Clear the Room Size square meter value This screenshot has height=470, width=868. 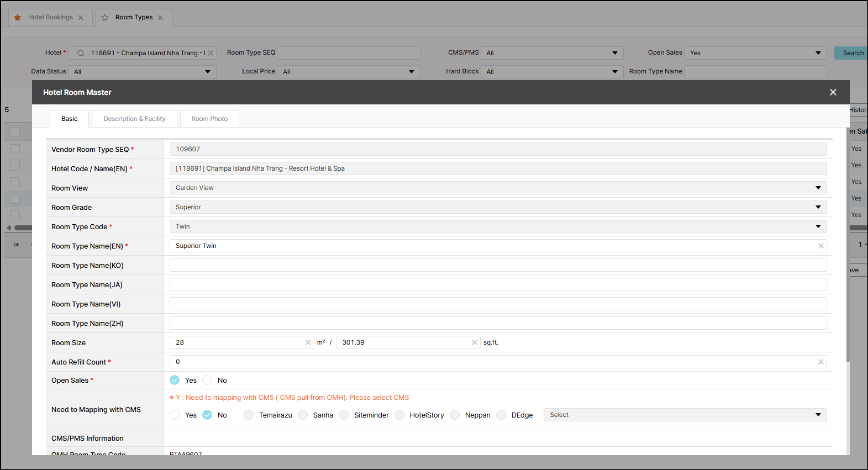(308, 342)
